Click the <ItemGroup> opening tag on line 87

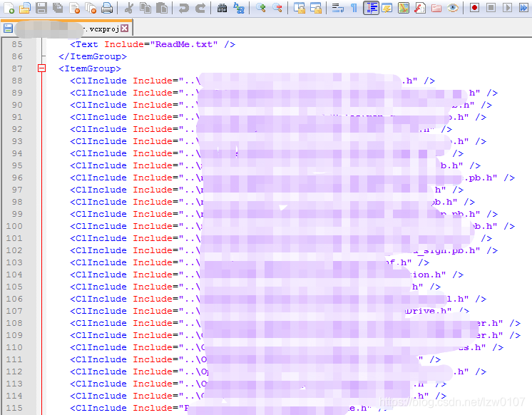(x=90, y=68)
